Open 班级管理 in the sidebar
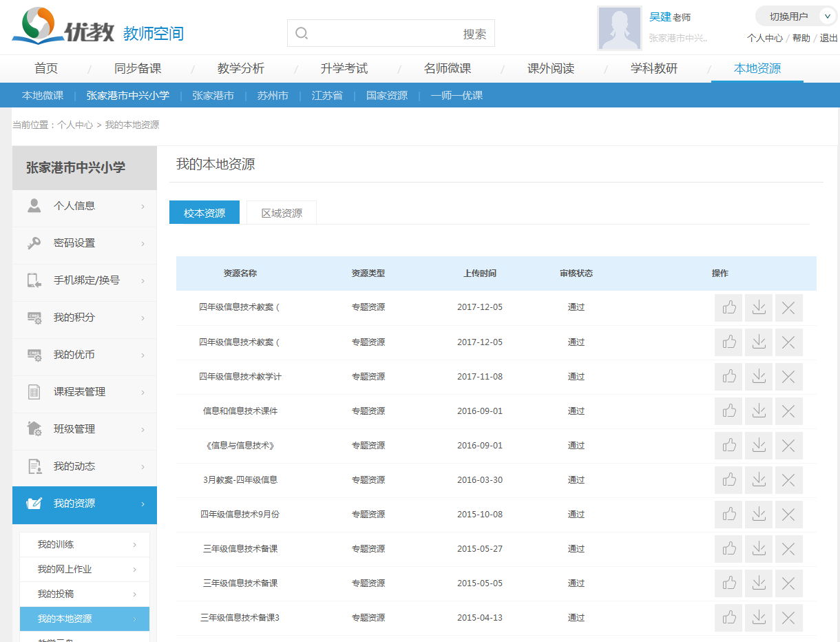 point(84,429)
